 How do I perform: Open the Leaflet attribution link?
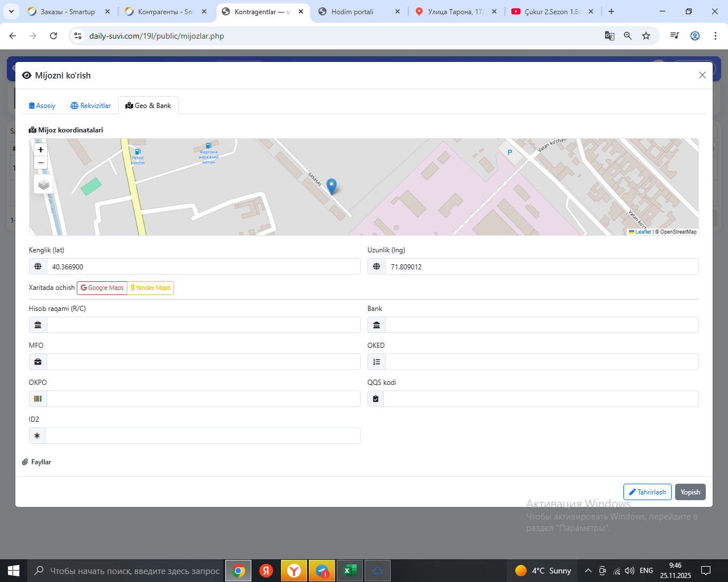tap(643, 232)
